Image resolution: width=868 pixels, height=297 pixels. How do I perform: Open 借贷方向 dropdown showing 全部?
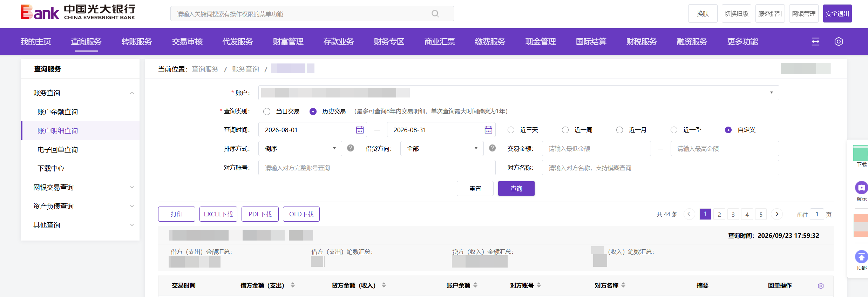coord(442,149)
